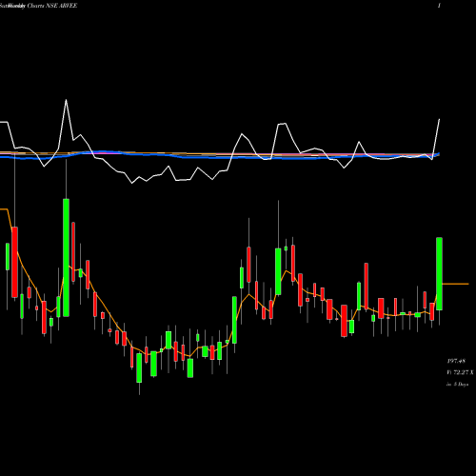Image resolution: width=476 pixels, height=476 pixels.
Task: Click the '5 Days' label
Action: [x=461, y=384]
